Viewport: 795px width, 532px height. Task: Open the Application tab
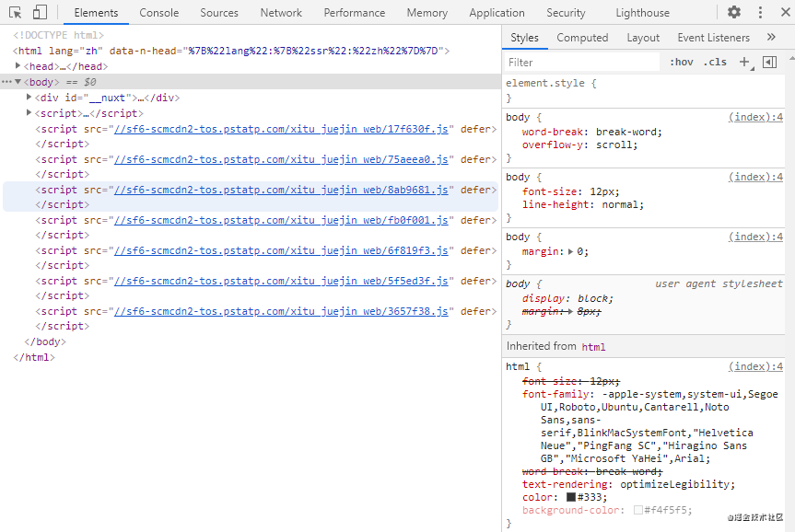tap(497, 13)
